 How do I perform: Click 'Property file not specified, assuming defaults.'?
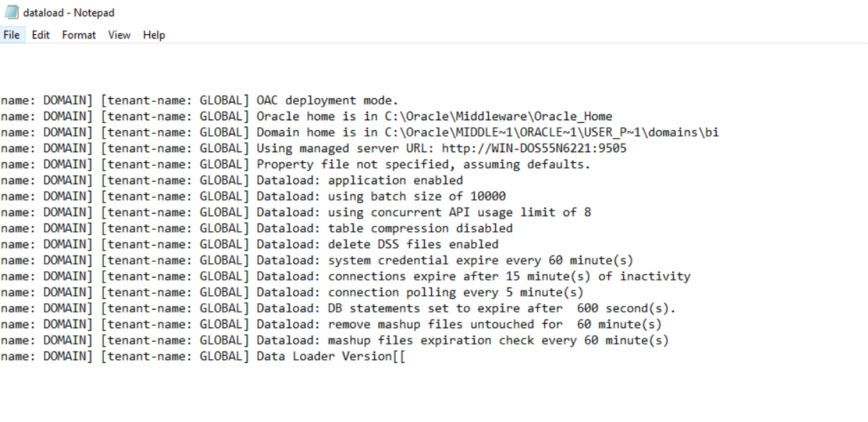click(x=423, y=165)
